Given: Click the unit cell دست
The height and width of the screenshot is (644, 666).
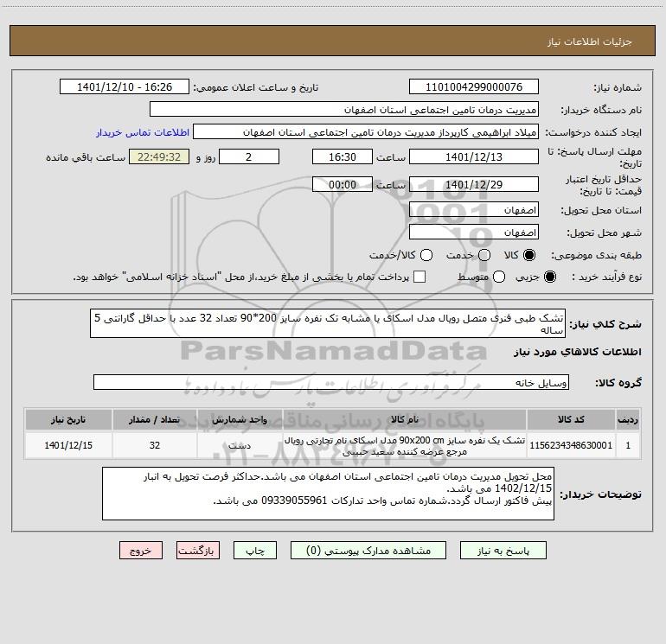Looking at the screenshot, I should (x=240, y=445).
